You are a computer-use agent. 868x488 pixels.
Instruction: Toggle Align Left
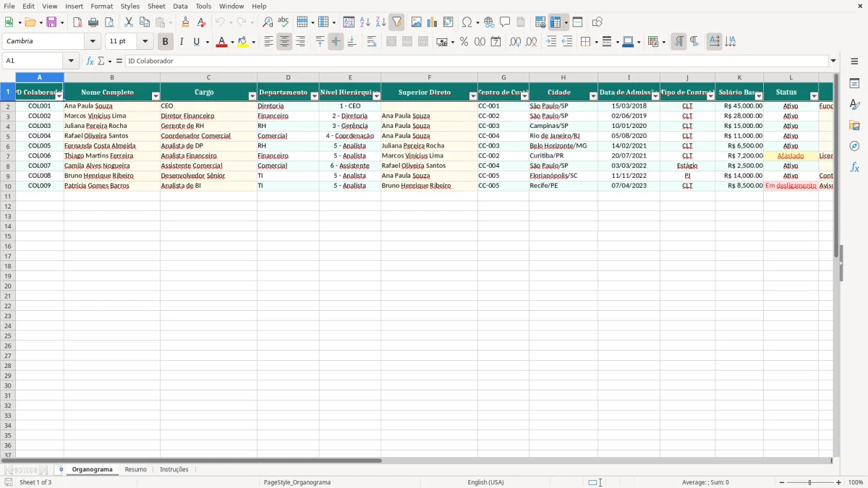click(268, 42)
